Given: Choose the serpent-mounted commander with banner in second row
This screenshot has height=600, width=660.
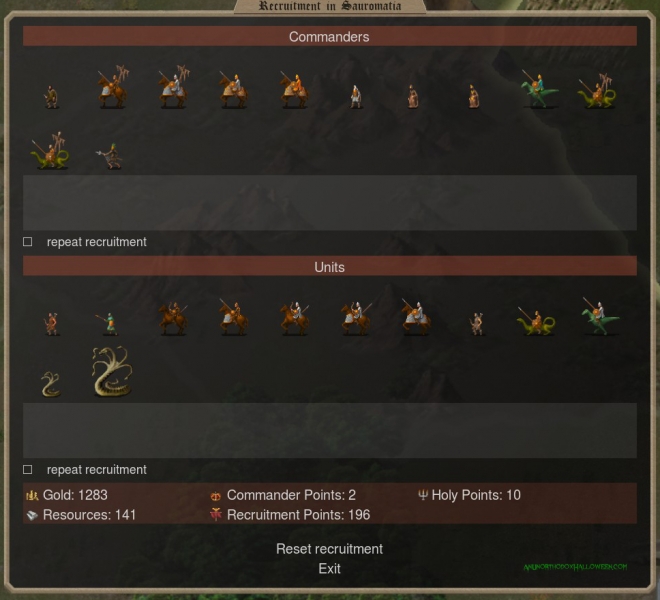Looking at the screenshot, I should tap(50, 150).
